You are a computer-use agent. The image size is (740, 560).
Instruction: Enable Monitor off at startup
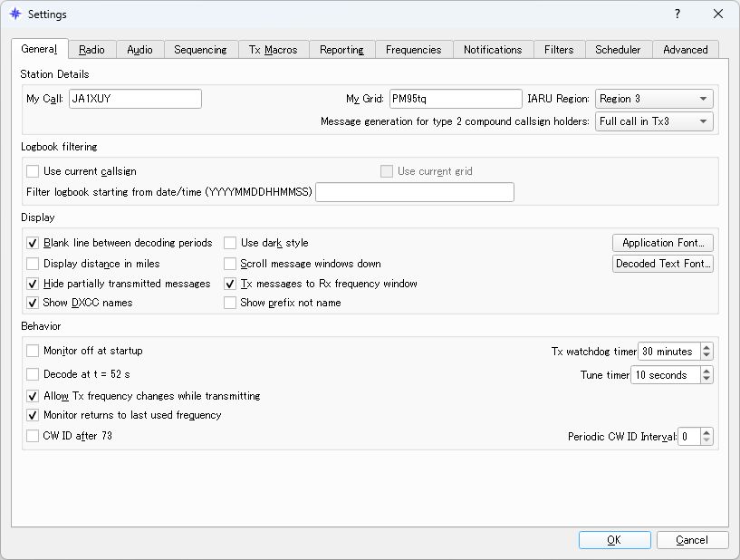[33, 351]
